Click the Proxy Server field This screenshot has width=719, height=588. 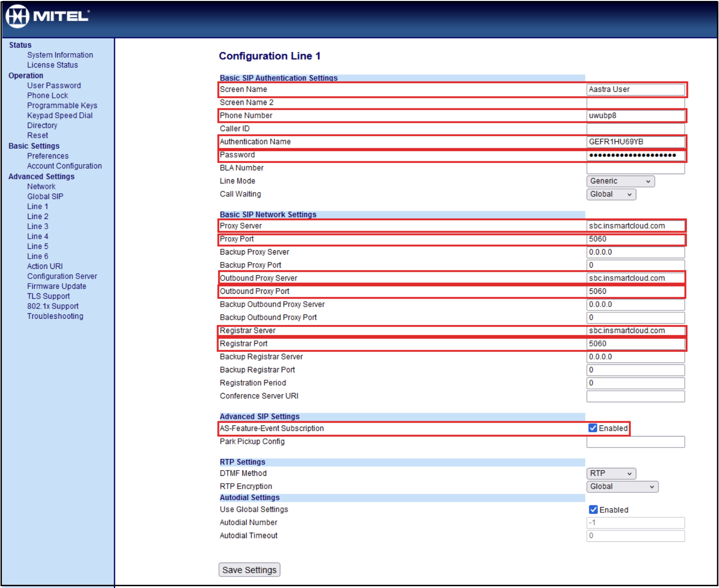coord(635,226)
